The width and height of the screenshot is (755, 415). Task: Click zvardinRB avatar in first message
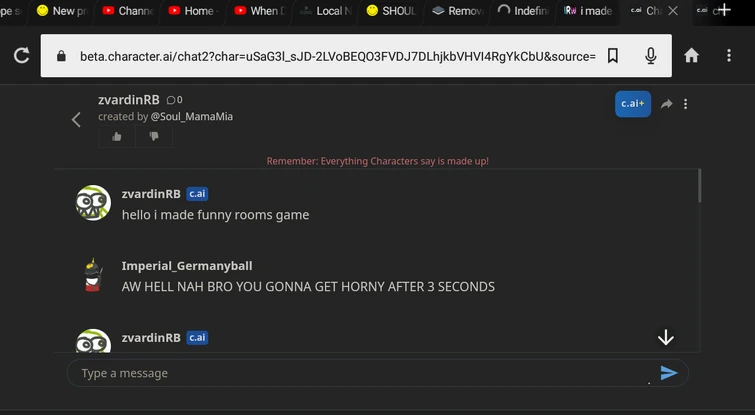[x=93, y=203]
